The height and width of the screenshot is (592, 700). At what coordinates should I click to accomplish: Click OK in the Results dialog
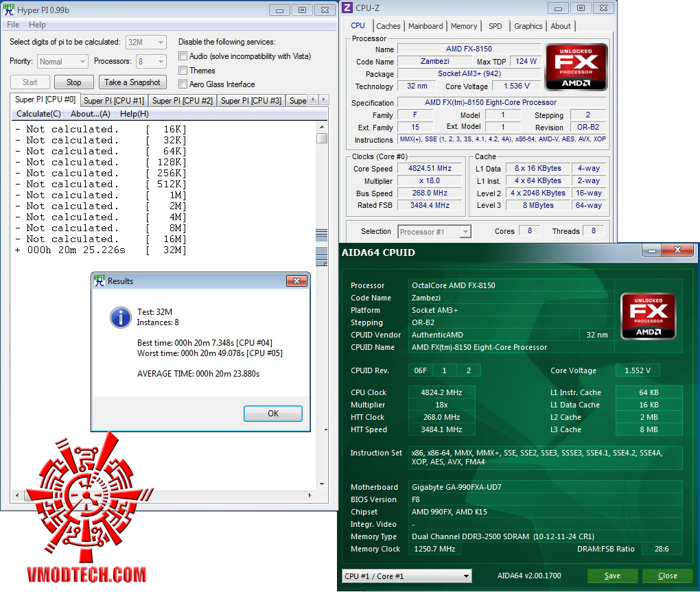[x=272, y=414]
